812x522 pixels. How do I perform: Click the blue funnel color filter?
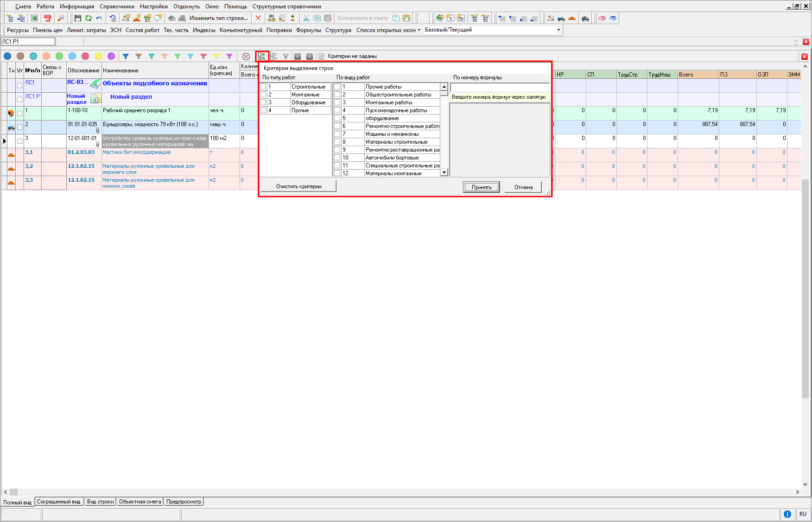pos(126,56)
